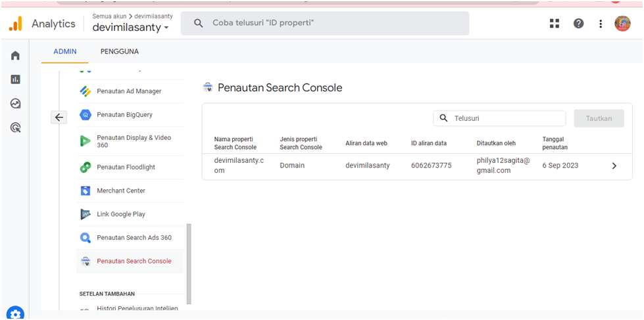This screenshot has width=644, height=320.
Task: Click the magnifier icon in Telusuri field
Action: 443,118
